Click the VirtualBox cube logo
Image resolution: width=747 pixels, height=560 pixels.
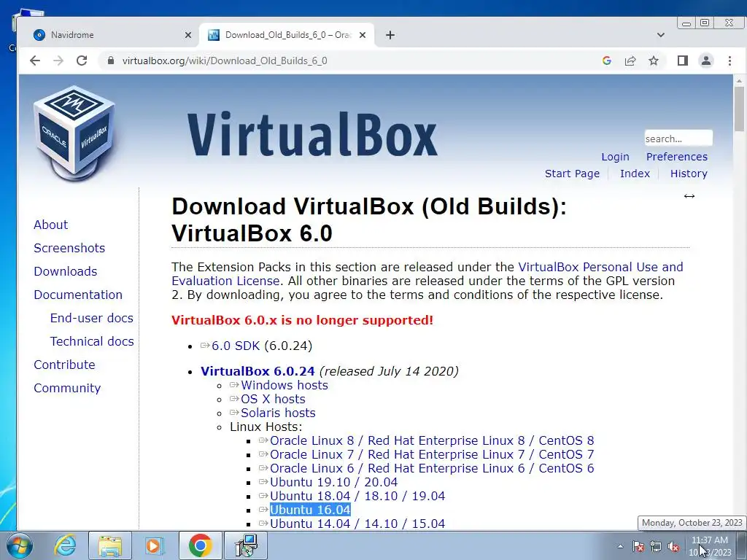pyautogui.click(x=74, y=133)
